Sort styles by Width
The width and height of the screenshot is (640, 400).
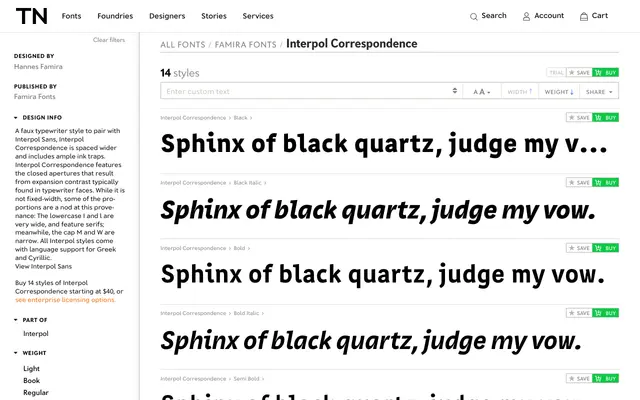[x=520, y=92]
